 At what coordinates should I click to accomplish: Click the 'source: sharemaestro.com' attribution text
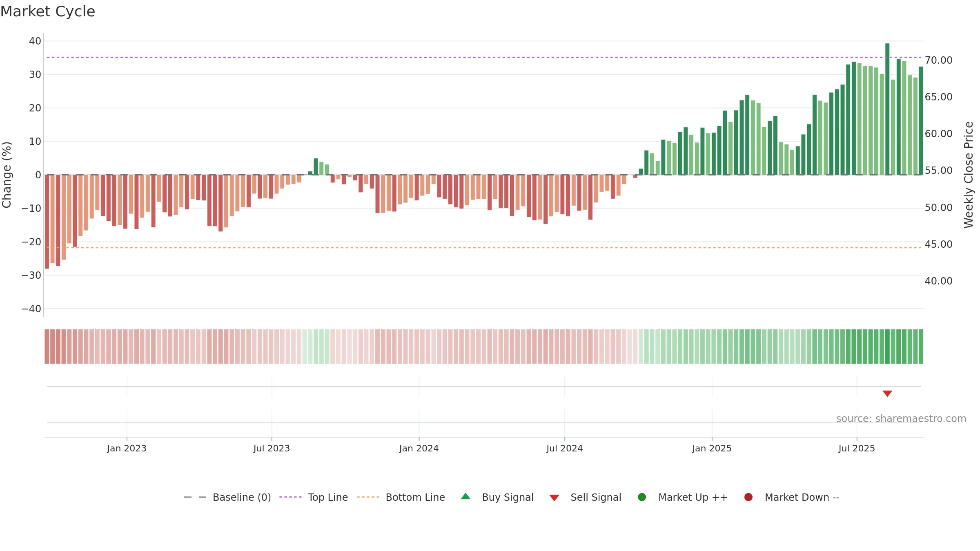tap(901, 419)
